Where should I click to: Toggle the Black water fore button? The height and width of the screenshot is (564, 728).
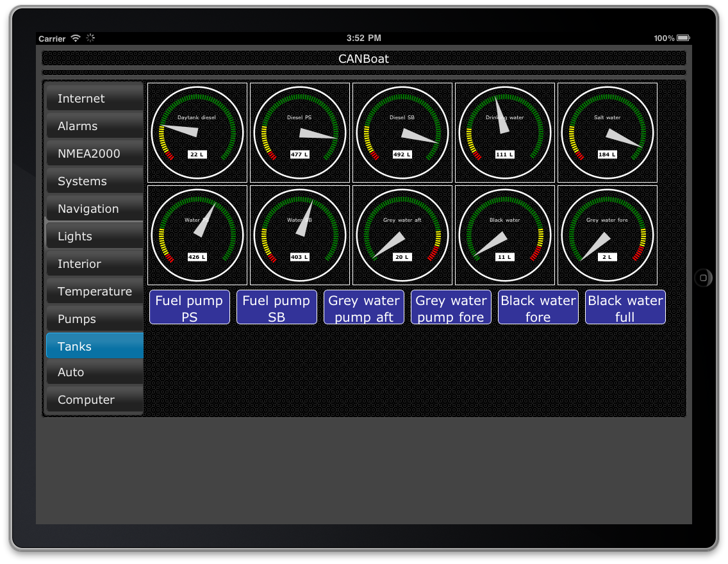point(538,307)
